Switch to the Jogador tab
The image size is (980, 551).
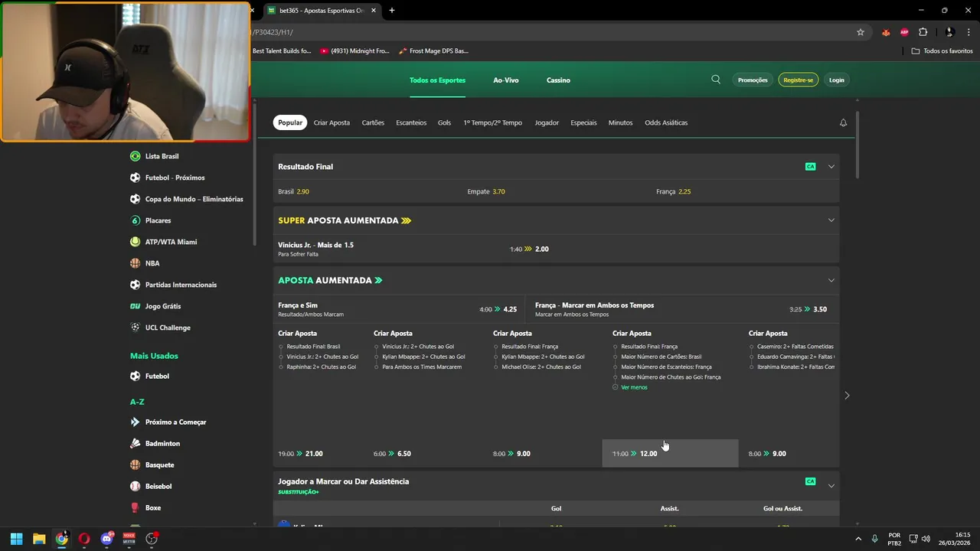[547, 122]
